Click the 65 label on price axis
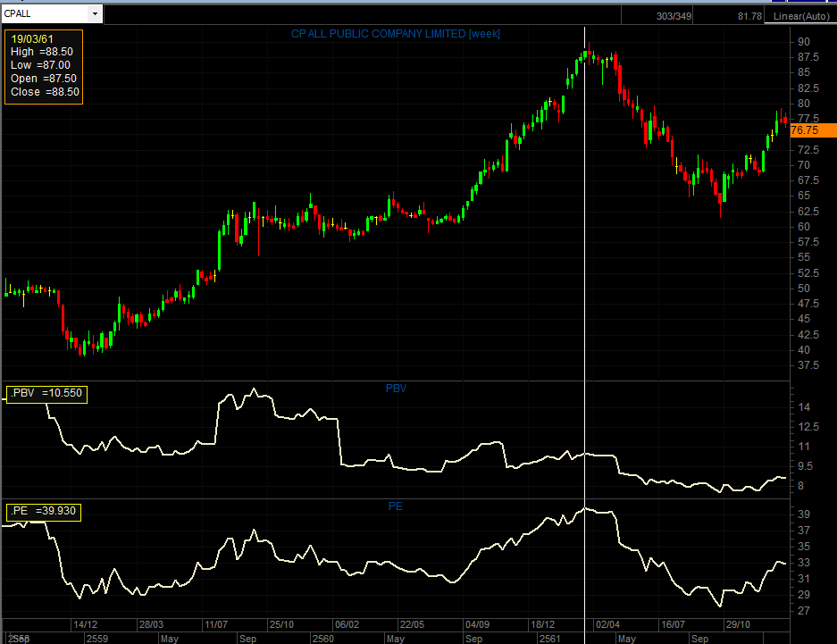Screen dimensions: 837x644 804,196
